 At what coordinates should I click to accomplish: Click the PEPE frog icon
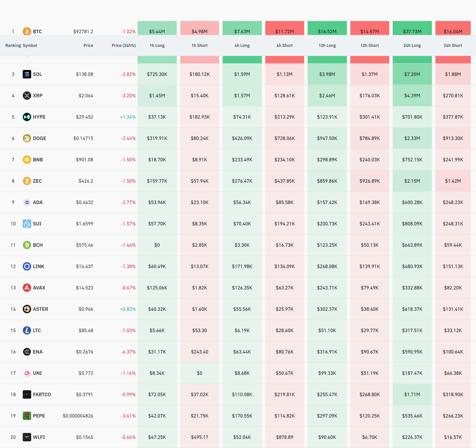[x=27, y=416]
